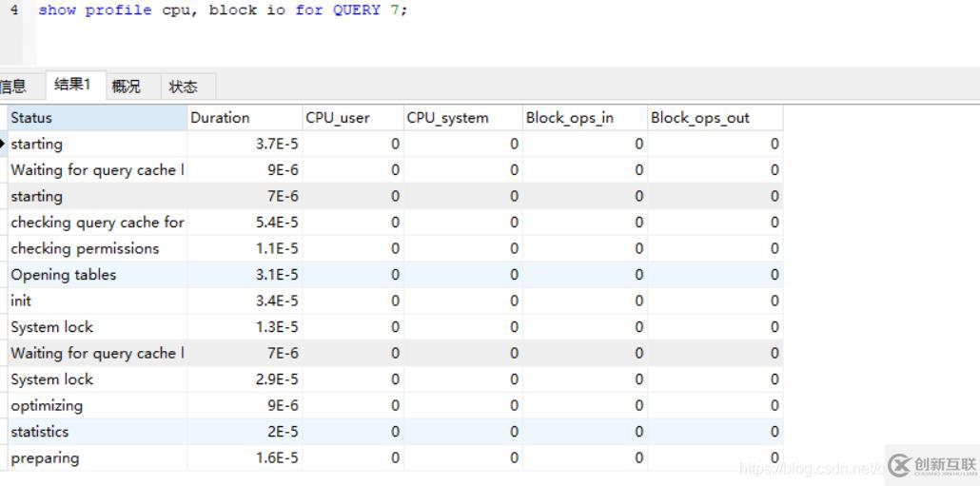Select the 'Opening tables' status cell
Viewport: 980px width, 486px height.
[97, 275]
